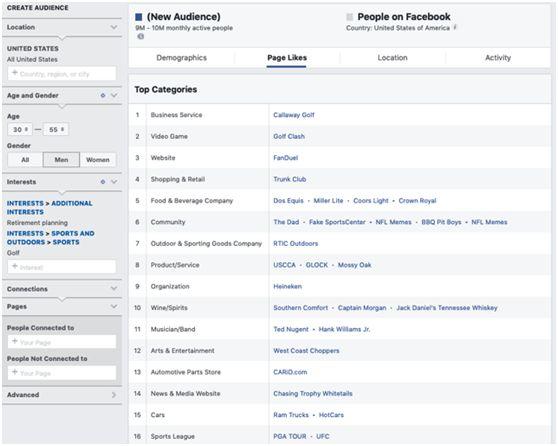
Task: Open the Southern Comfort link
Action: 301,308
